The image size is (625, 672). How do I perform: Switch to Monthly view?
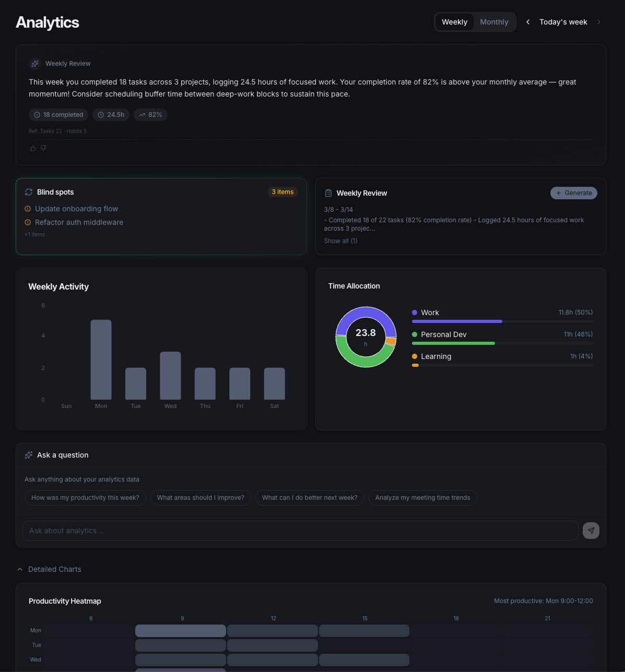(493, 22)
